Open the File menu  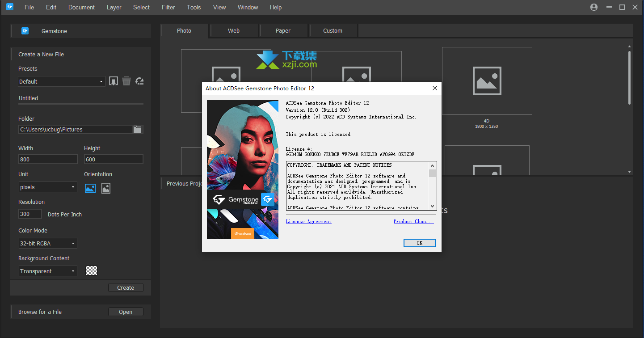tap(29, 7)
